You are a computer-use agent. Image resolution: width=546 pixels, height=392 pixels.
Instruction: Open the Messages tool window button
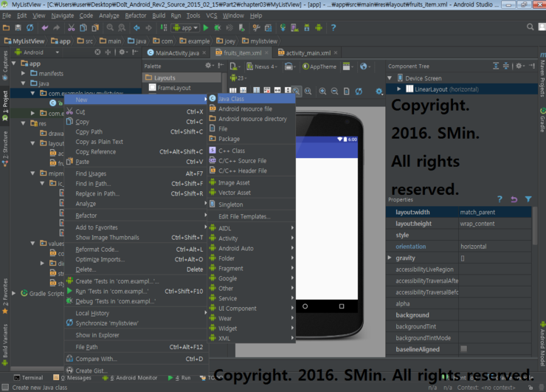point(72,378)
